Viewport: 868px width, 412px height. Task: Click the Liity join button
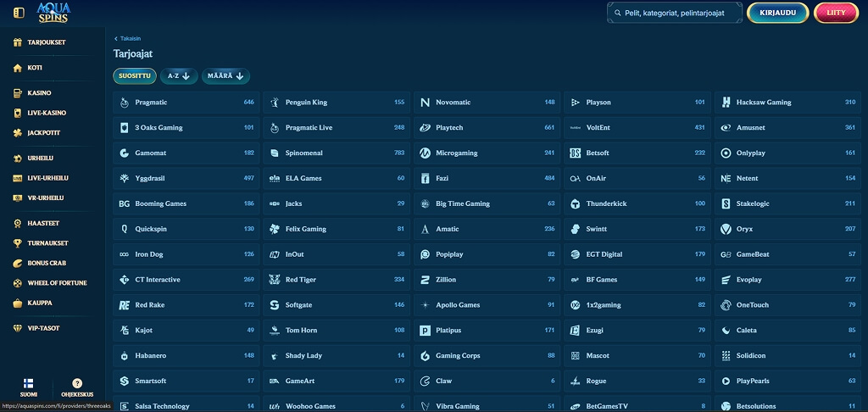coord(836,13)
